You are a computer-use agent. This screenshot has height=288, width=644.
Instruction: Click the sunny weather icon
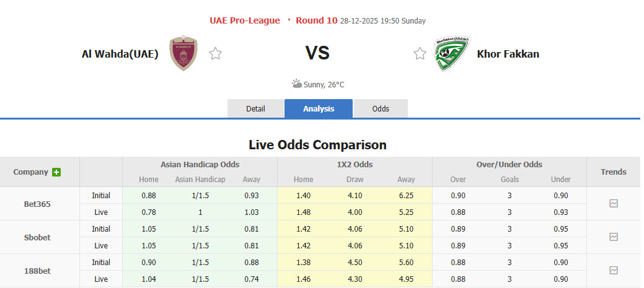click(x=297, y=84)
